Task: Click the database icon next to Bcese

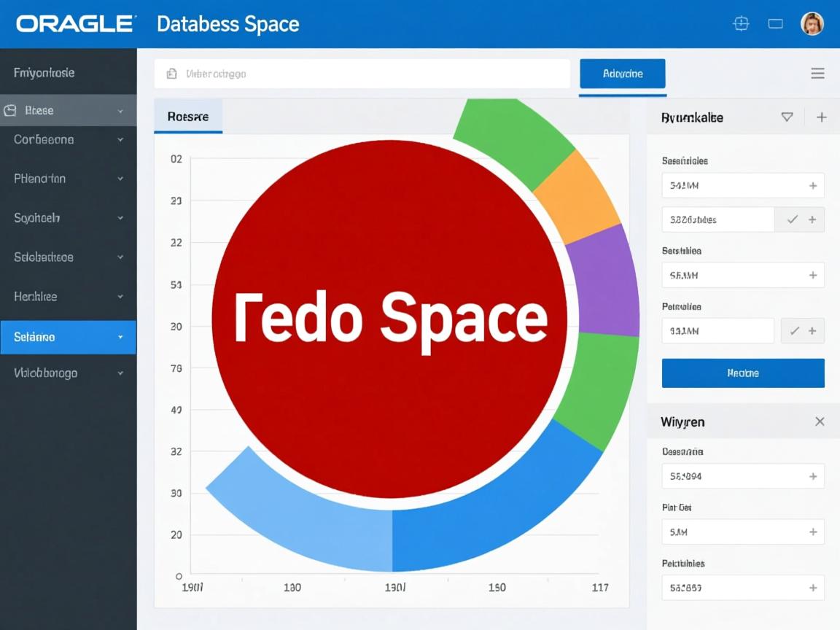Action: tap(10, 111)
